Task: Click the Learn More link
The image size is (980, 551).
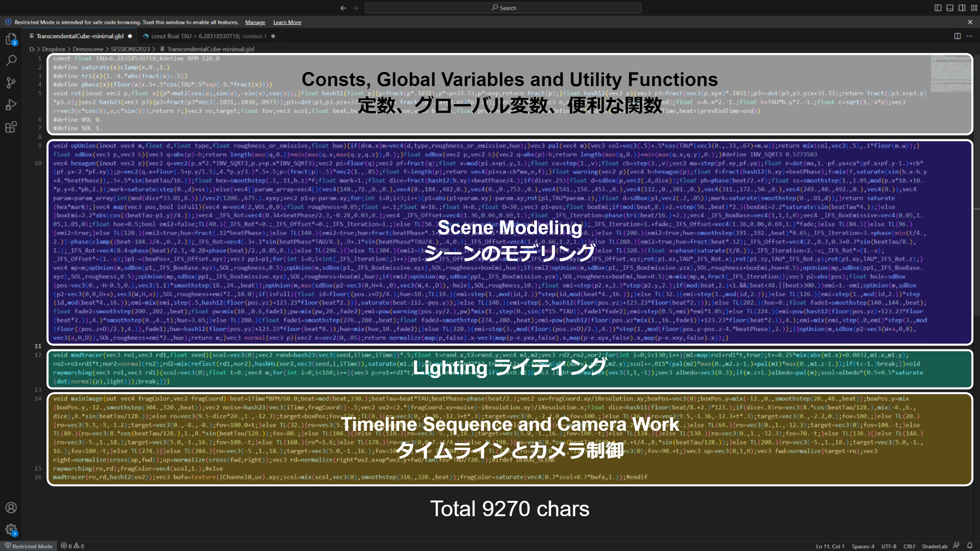Action: (x=287, y=22)
